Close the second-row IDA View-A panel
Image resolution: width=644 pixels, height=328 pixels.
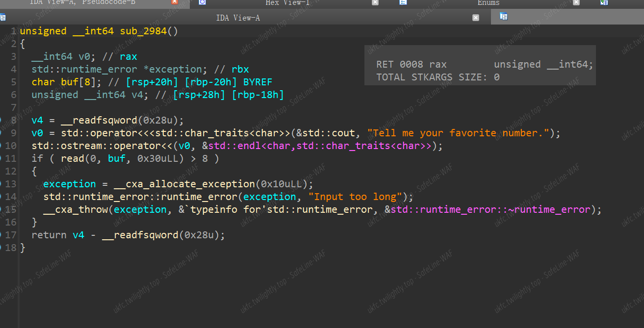tap(475, 18)
